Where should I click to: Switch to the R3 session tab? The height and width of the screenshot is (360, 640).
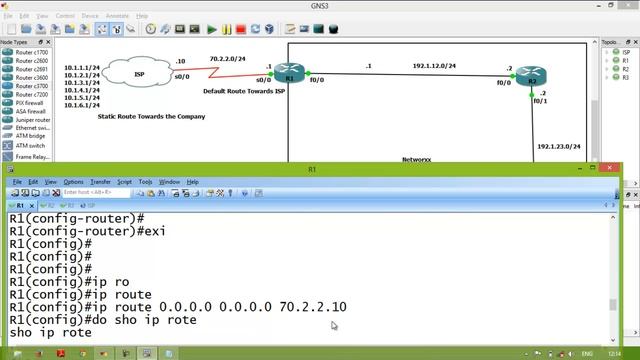point(68,206)
